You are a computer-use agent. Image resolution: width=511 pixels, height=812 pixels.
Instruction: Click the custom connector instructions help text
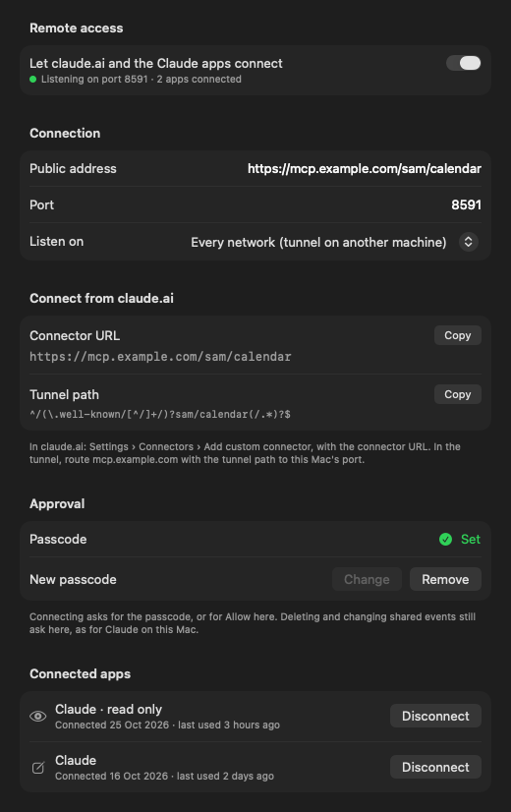(245, 453)
